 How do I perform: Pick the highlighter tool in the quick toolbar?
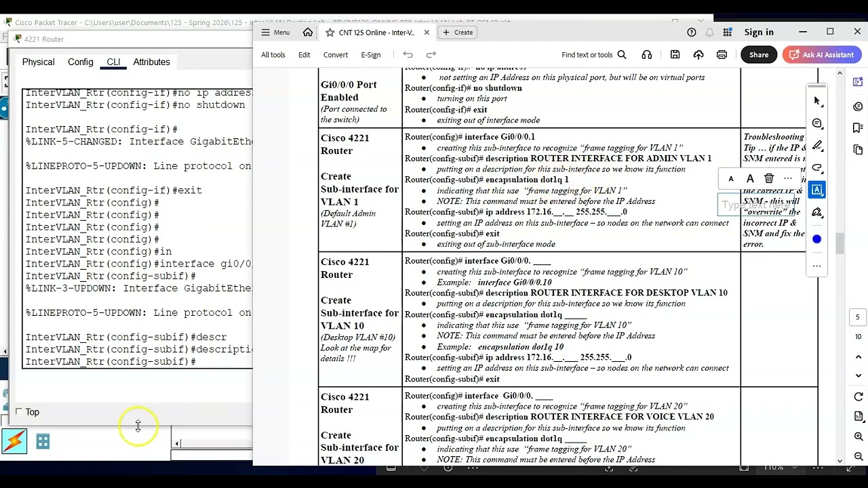[x=817, y=146]
